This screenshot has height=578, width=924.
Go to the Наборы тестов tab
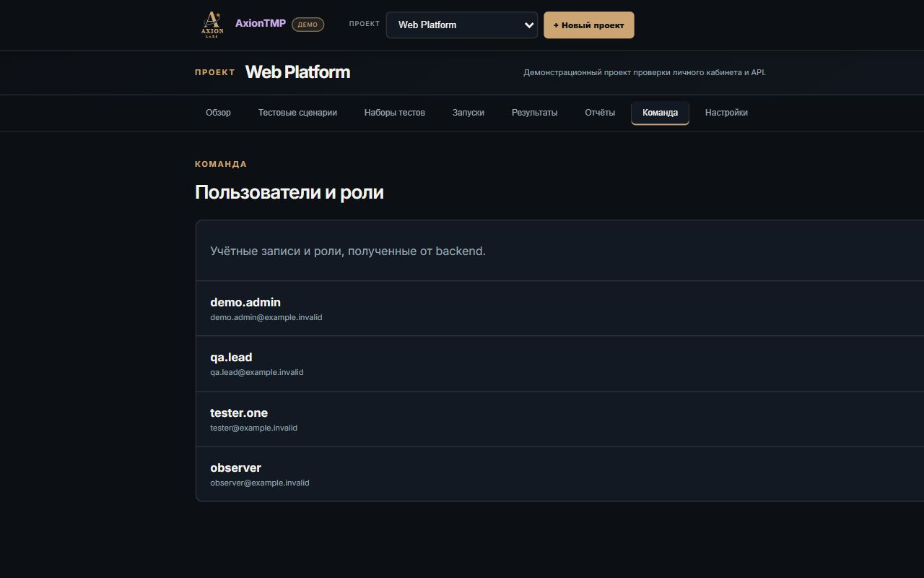(395, 113)
